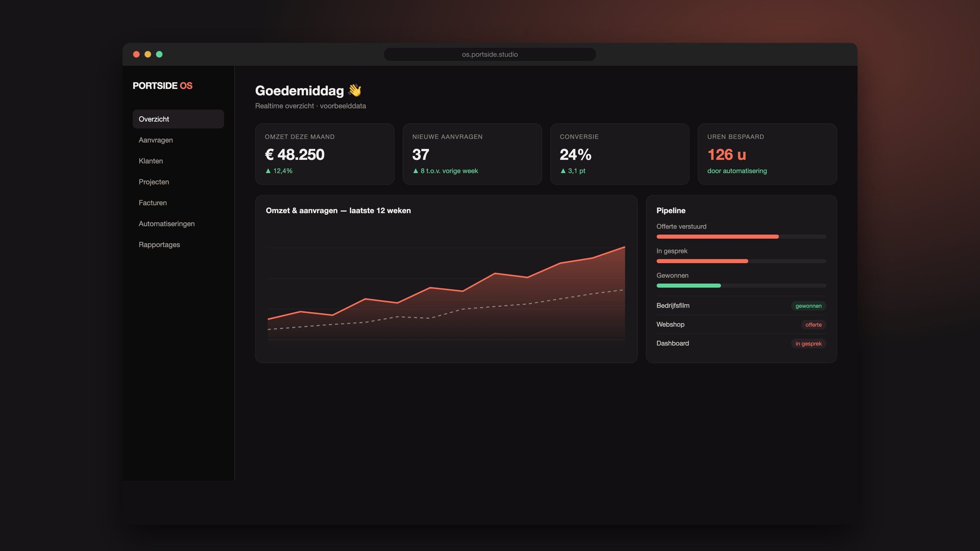Navigate to Facturen

tap(178, 202)
